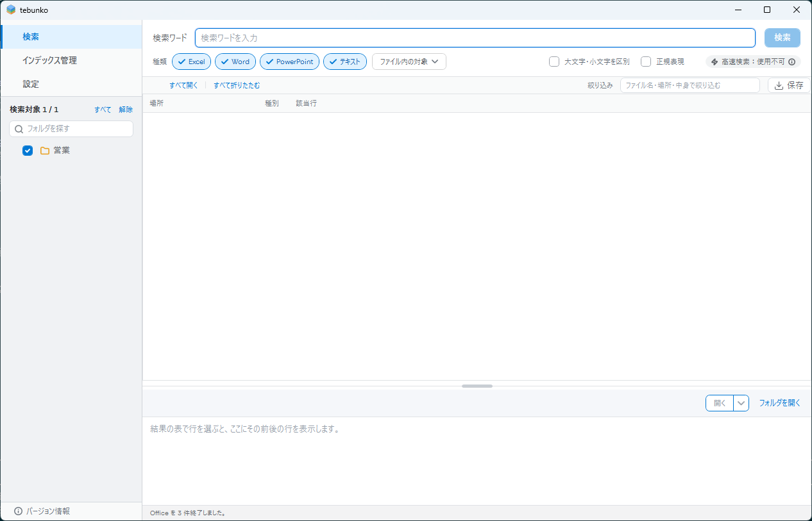This screenshot has width=812, height=521.
Task: Click the 種別 column header
Action: (x=272, y=103)
